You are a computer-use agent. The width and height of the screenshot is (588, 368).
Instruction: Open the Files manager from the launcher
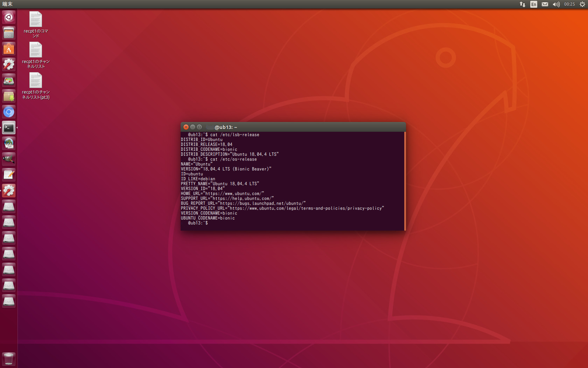point(9,33)
